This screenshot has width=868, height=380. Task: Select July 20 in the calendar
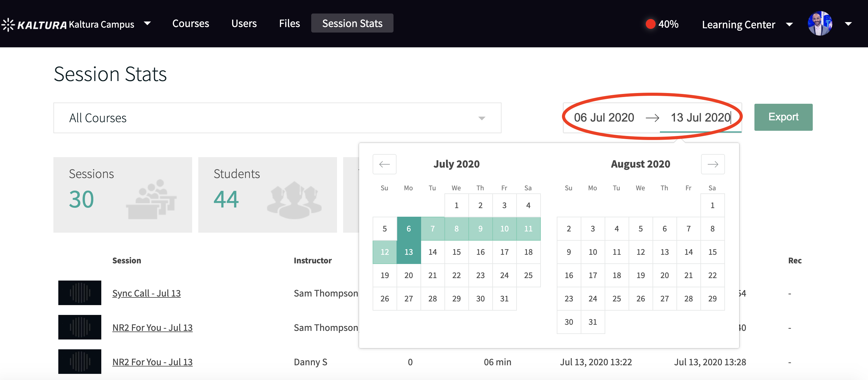(409, 275)
